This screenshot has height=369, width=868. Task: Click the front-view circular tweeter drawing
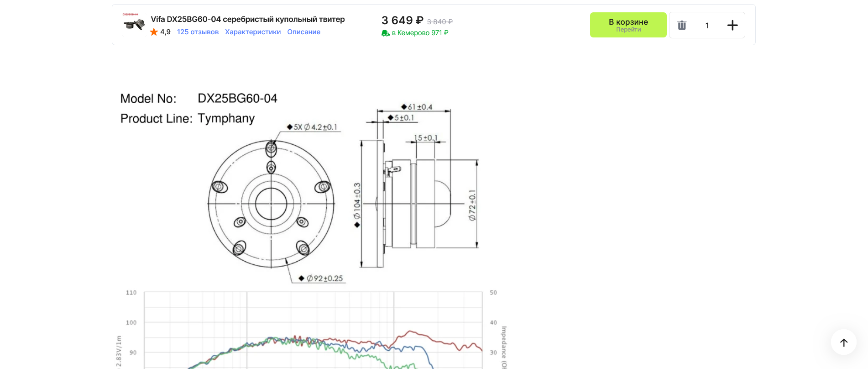click(x=271, y=204)
